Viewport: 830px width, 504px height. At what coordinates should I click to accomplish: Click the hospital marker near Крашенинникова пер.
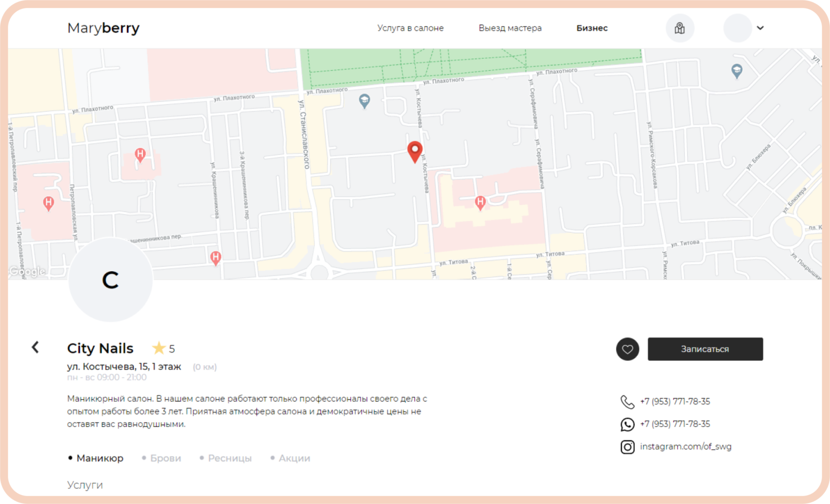215,257
